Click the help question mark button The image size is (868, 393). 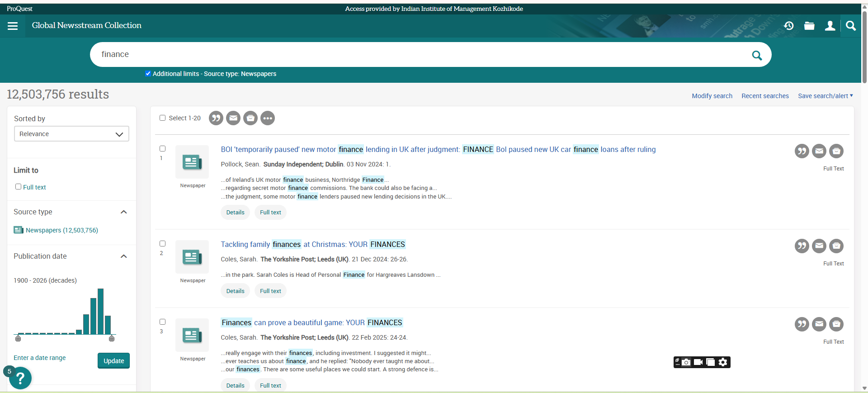[20, 378]
